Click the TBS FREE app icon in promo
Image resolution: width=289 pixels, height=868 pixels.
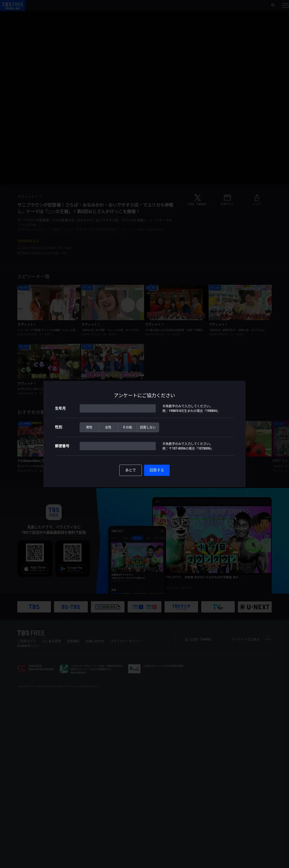click(54, 512)
